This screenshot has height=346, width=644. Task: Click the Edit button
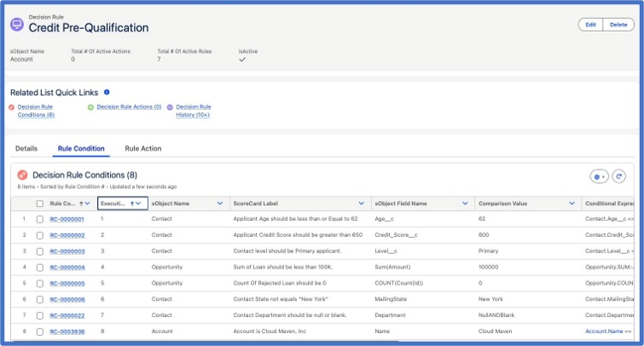pos(590,25)
